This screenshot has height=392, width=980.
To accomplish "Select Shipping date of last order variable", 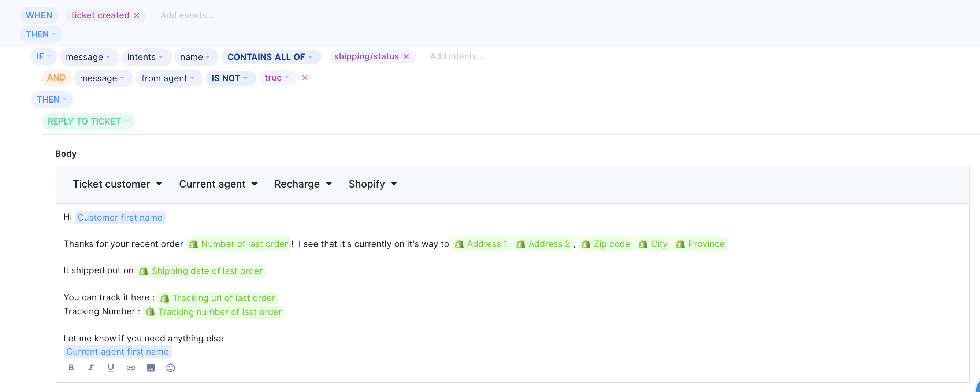I will (x=201, y=271).
